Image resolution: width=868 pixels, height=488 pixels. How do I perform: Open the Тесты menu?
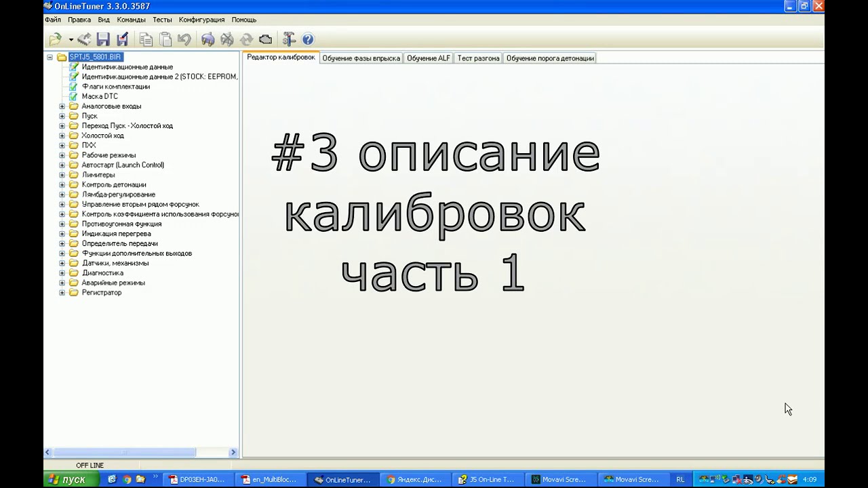[162, 20]
